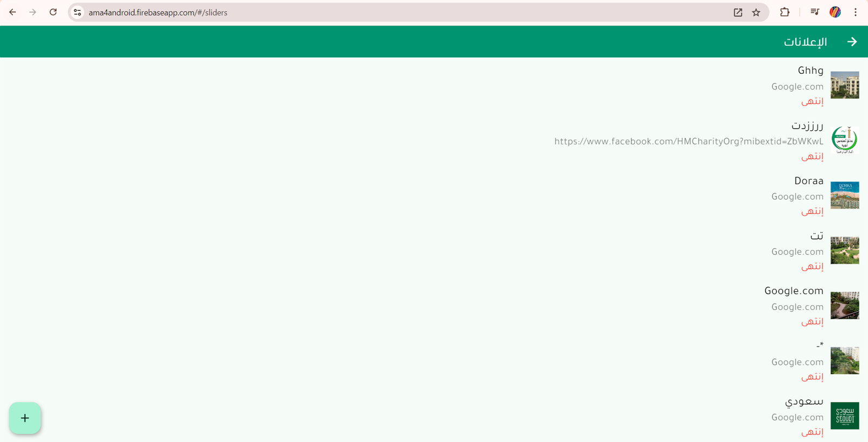Open the Chrome three-dot menu

[856, 12]
